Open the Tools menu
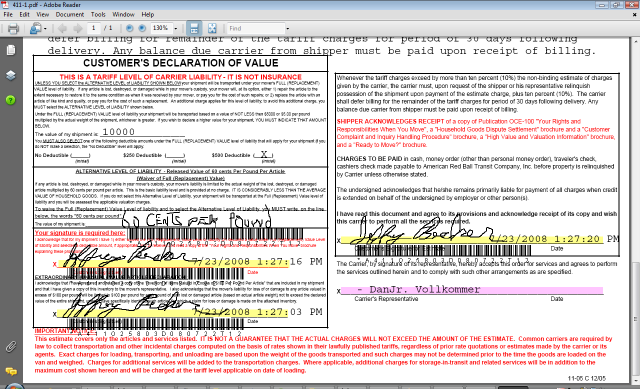The width and height of the screenshot is (640, 389). 98,14
